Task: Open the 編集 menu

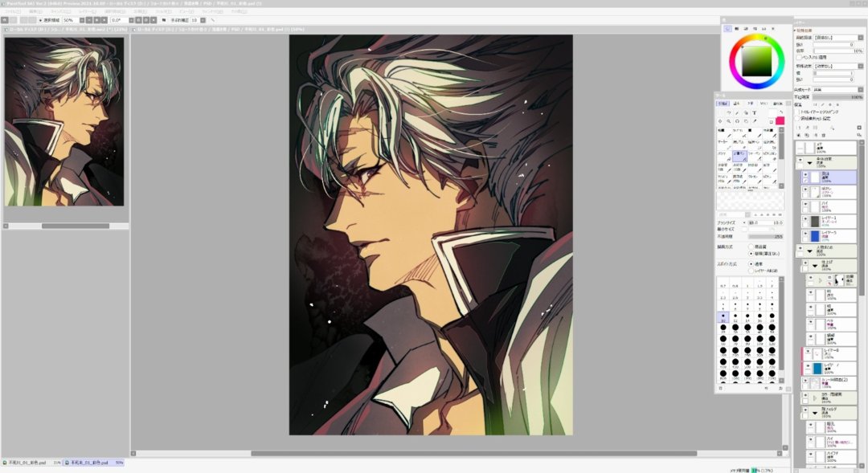Action: [35, 11]
